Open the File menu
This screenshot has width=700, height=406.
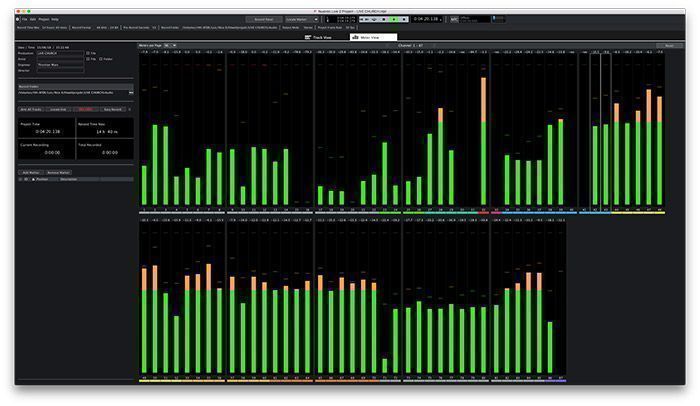pos(25,20)
